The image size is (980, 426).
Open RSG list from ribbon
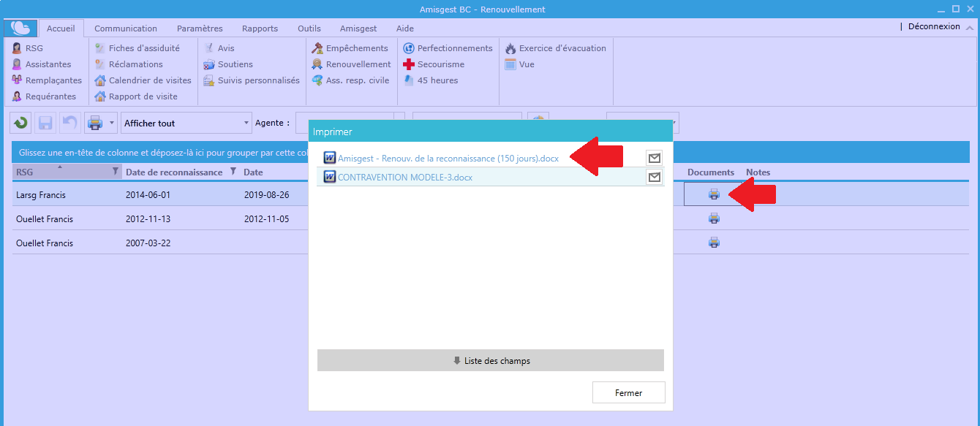coord(27,48)
